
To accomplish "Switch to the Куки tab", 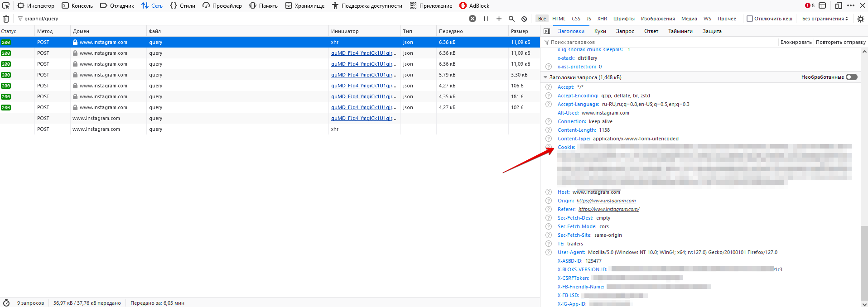I will (600, 31).
